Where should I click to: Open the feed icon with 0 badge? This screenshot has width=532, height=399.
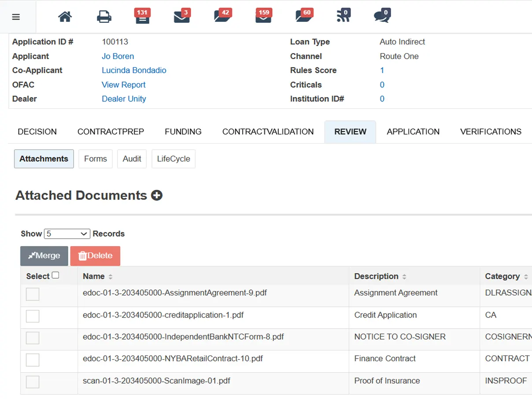click(343, 16)
